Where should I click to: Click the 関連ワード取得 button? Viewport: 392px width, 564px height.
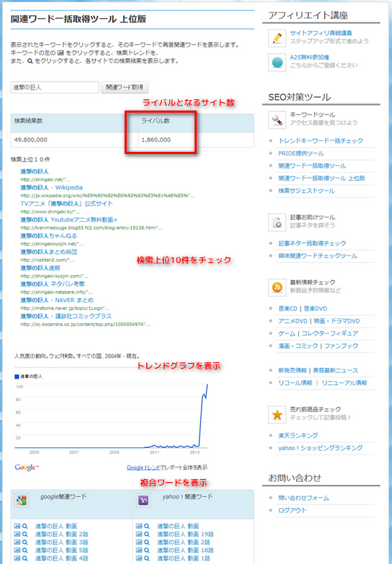tap(125, 87)
